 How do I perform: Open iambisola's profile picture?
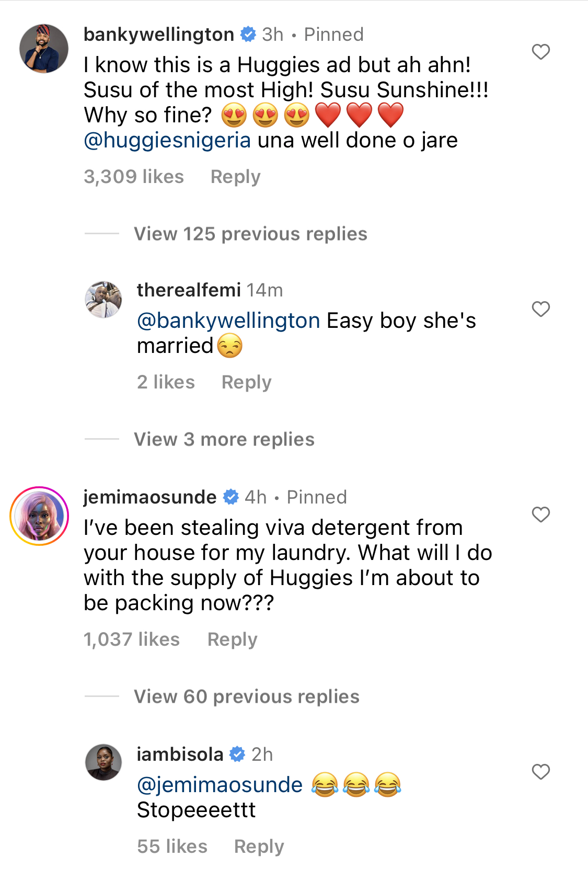[103, 762]
